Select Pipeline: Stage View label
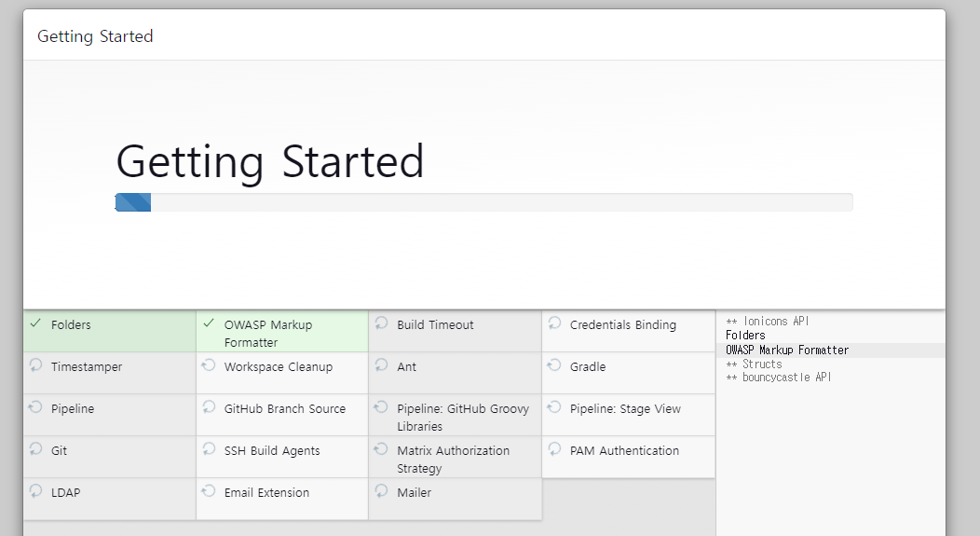This screenshot has width=980, height=536. 625,408
